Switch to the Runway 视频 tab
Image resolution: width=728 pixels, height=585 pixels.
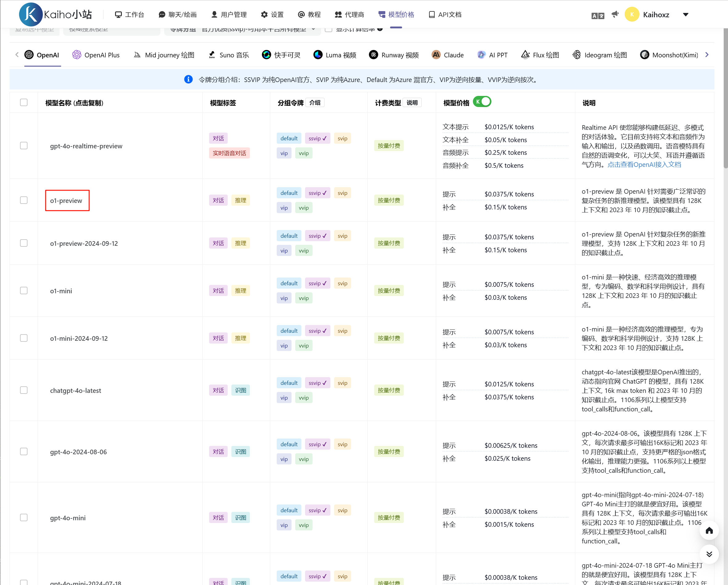pyautogui.click(x=394, y=55)
